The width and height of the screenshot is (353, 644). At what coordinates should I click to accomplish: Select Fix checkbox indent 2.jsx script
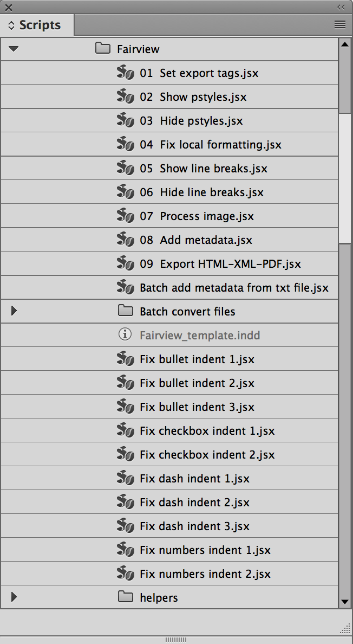click(207, 455)
